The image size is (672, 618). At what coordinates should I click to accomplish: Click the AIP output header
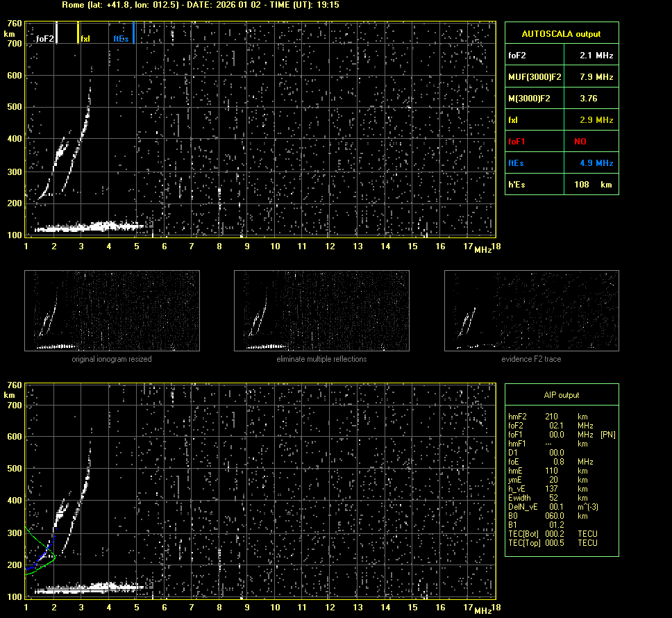[561, 395]
